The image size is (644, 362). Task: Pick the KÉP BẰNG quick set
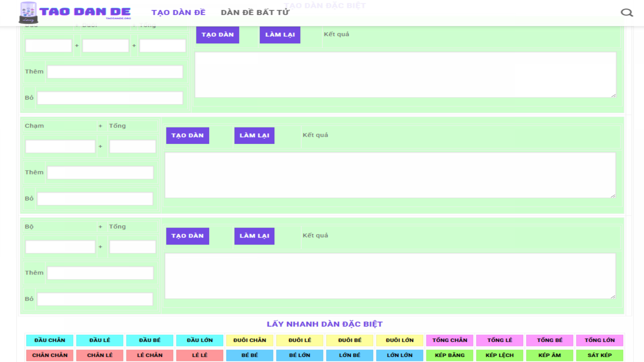(449, 355)
